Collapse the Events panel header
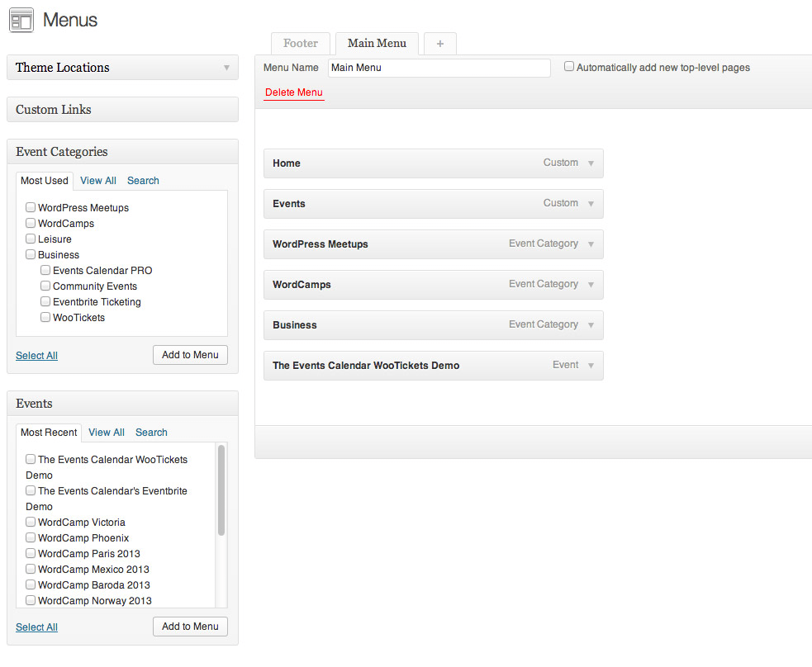 point(123,403)
